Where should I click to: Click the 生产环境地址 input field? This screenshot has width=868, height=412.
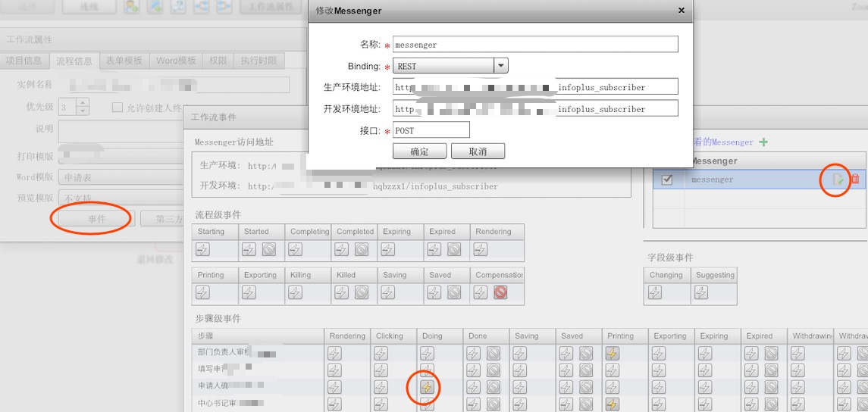click(535, 87)
